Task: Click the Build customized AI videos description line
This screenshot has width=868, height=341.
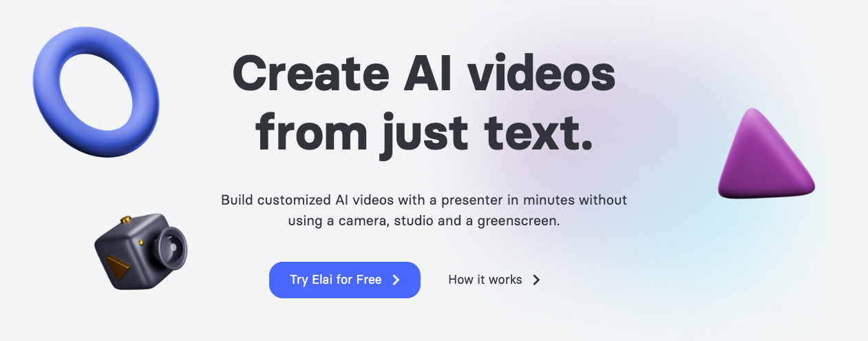Action: tap(424, 200)
